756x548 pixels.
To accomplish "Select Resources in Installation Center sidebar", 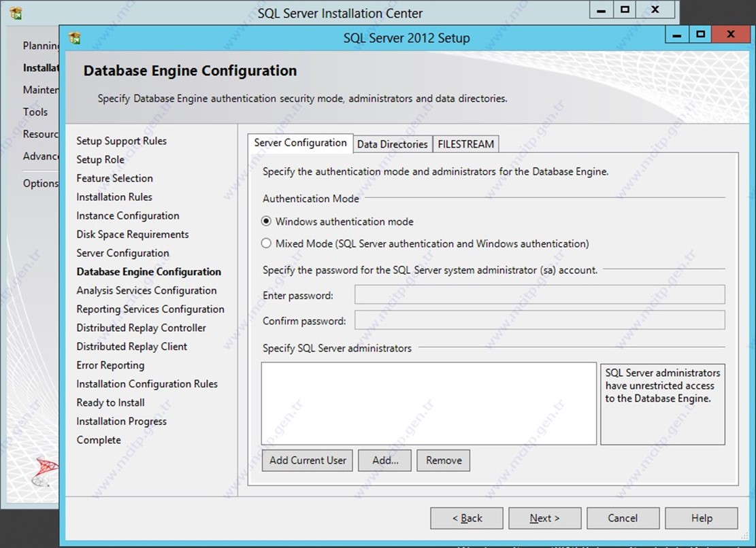I will [x=41, y=135].
